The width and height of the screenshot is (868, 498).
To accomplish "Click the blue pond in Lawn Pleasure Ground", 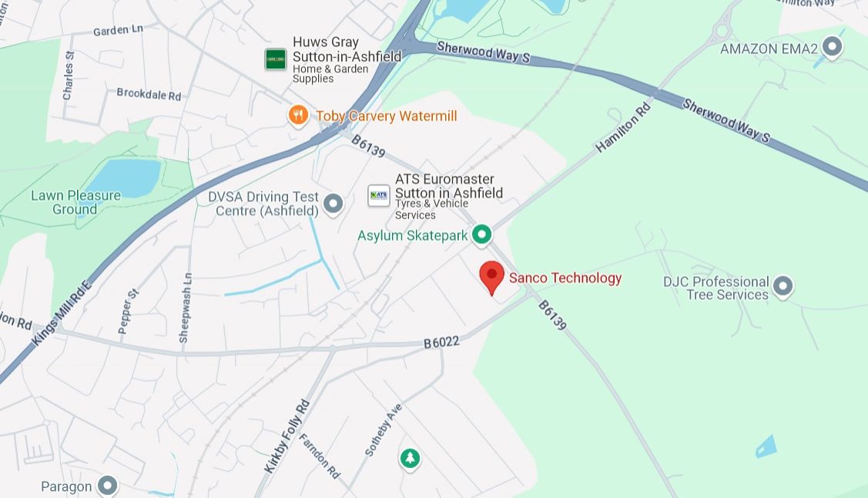I will pyautogui.click(x=125, y=178).
